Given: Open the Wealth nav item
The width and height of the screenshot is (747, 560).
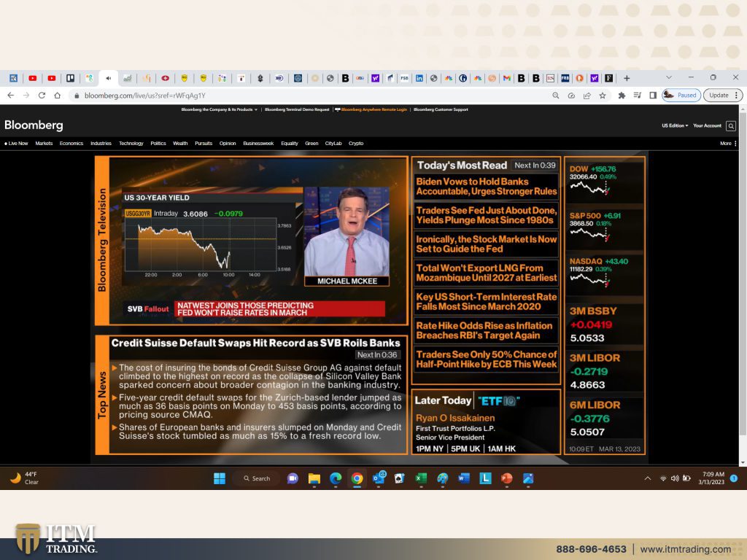Looking at the screenshot, I should (x=180, y=144).
